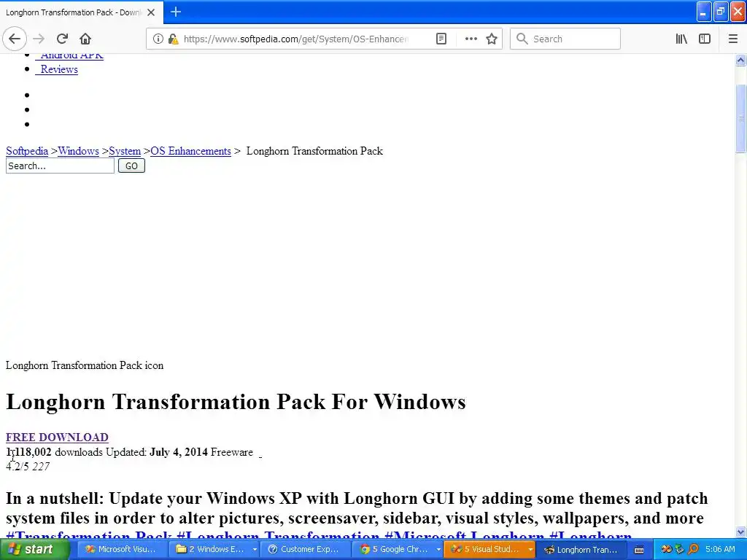Screen dimensions: 747x560
Task: Show sidebars icon in toolbar
Action: (x=705, y=39)
